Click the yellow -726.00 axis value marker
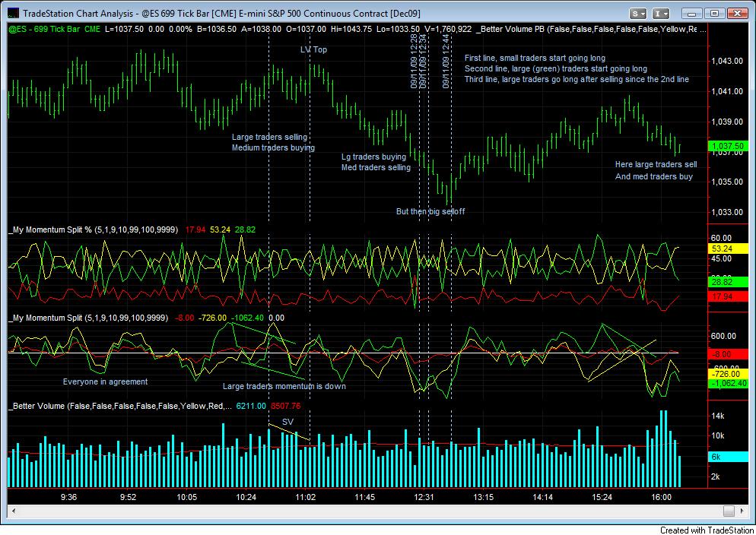The image size is (756, 535). point(728,374)
